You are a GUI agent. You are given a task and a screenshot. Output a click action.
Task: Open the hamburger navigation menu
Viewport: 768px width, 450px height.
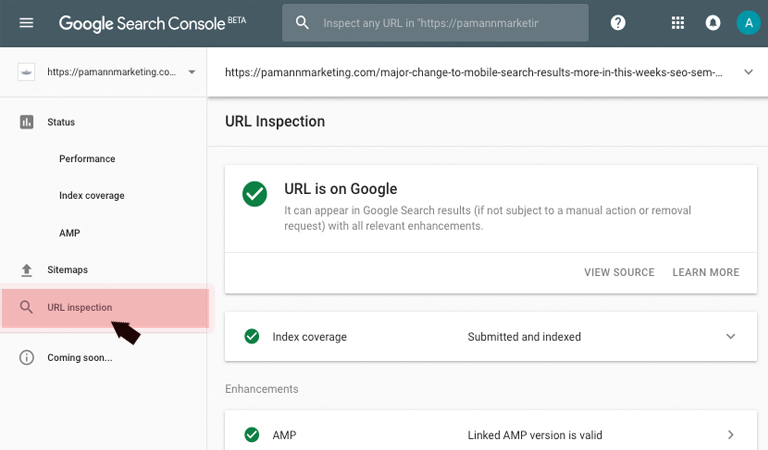click(26, 23)
